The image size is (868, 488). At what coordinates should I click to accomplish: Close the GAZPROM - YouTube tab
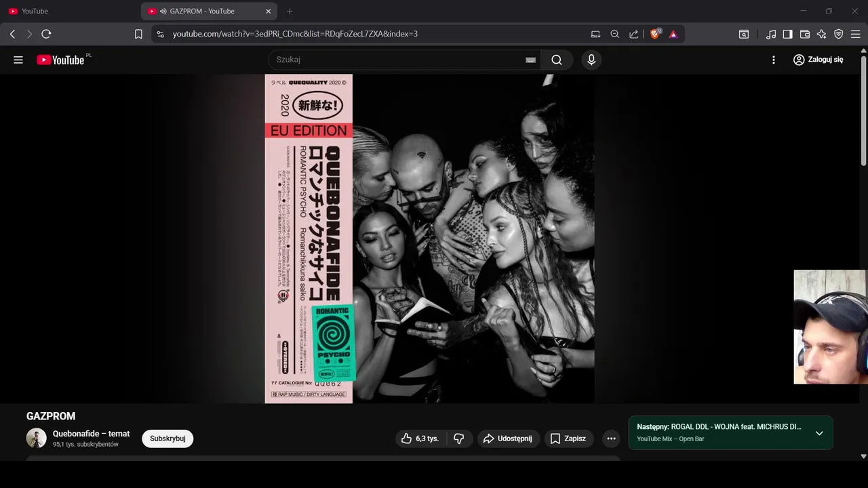click(268, 12)
